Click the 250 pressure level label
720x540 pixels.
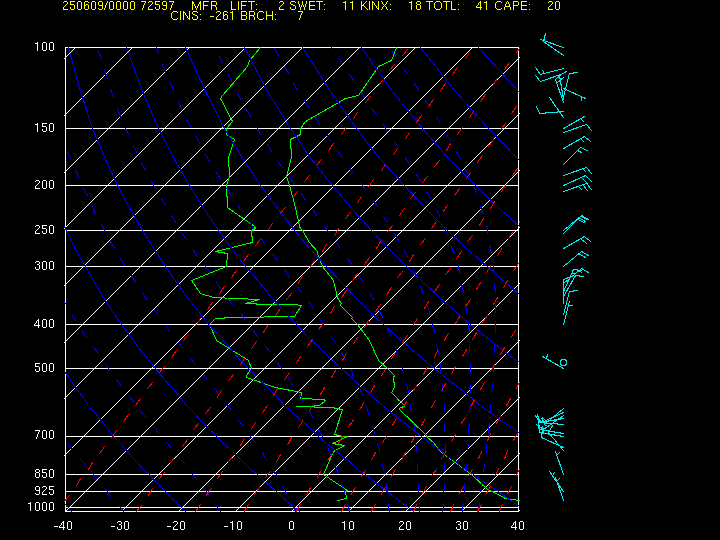coord(45,229)
